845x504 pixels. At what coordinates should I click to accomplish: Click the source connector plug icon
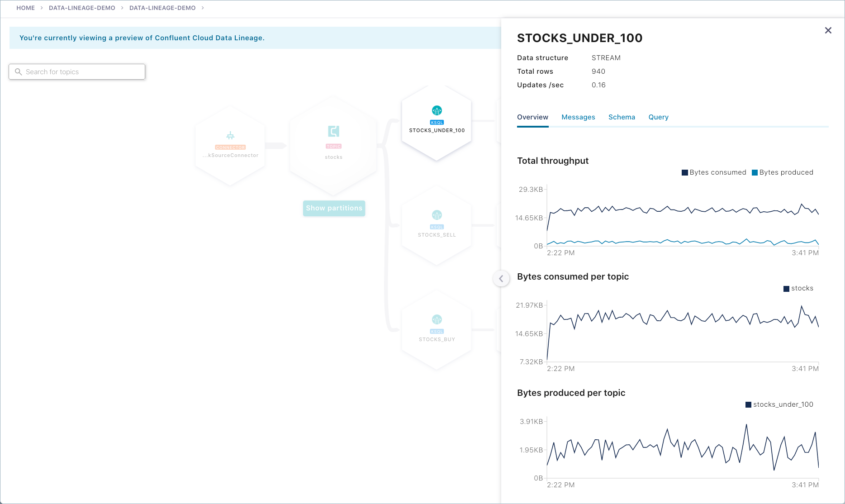click(x=230, y=135)
